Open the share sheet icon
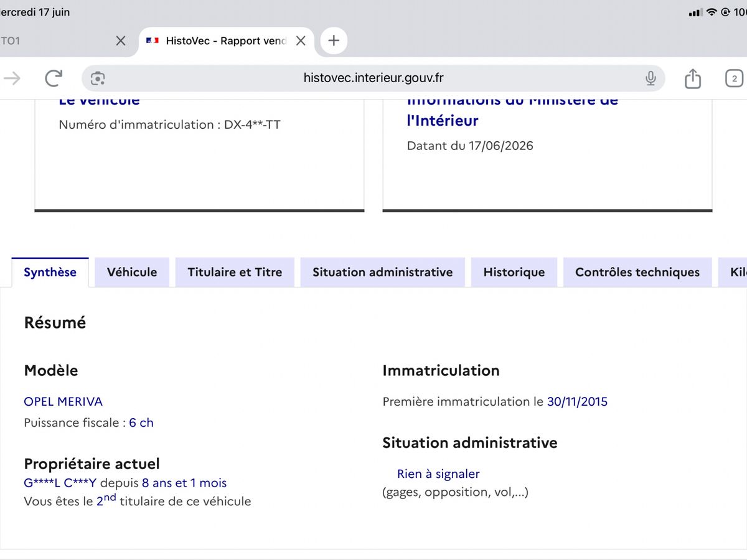The image size is (747, 560). click(693, 78)
